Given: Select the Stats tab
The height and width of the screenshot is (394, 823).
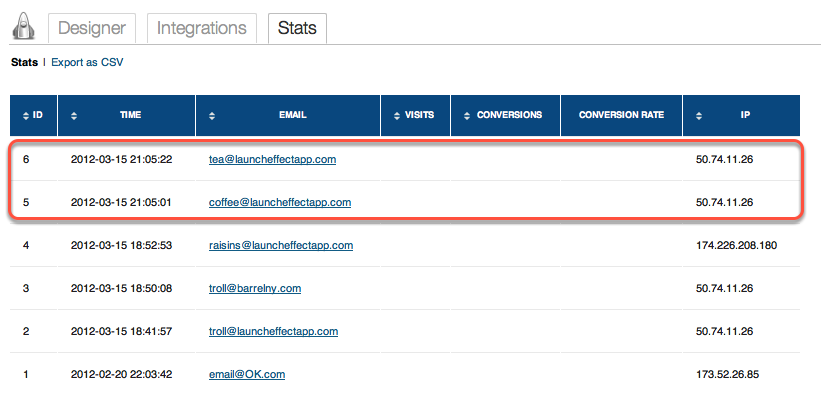Looking at the screenshot, I should coord(297,28).
